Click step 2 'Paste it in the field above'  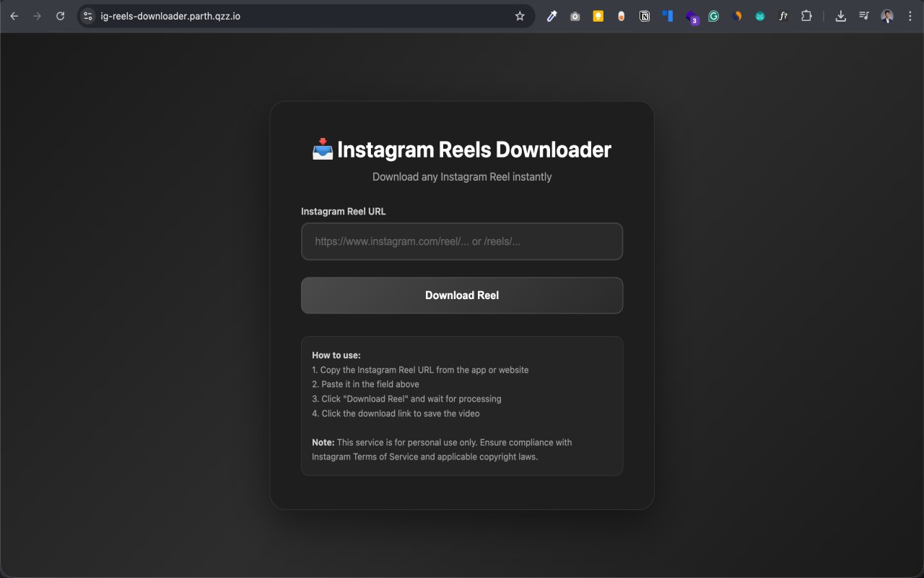365,384
